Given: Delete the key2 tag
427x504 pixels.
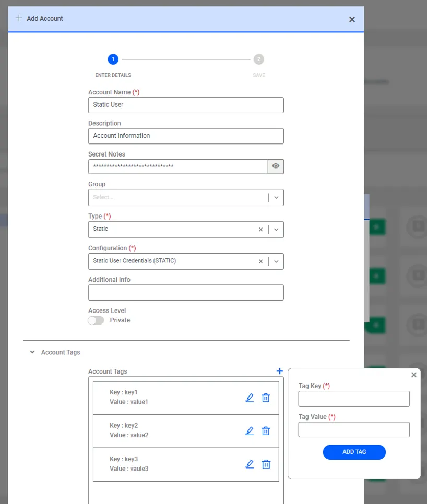Looking at the screenshot, I should 266,431.
